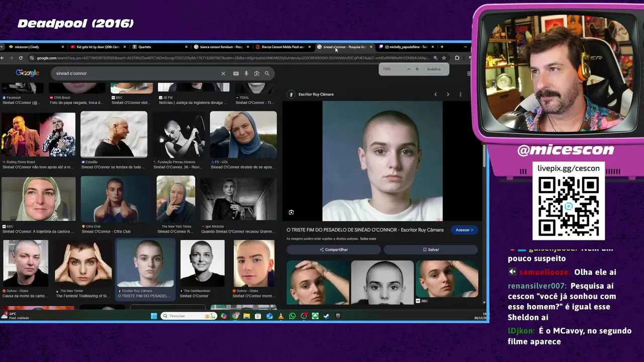Select the F5 - UOL image result
The width and height of the screenshot is (644, 362).
click(x=243, y=135)
